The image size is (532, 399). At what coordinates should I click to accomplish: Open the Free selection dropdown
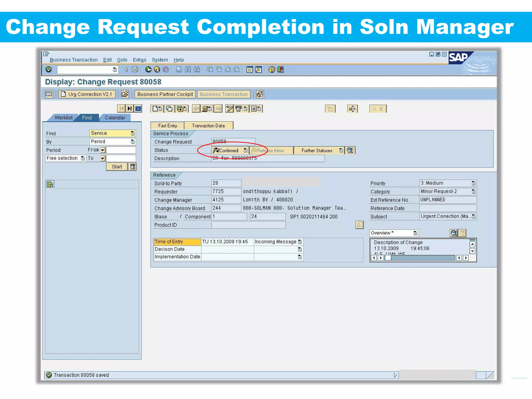point(83,158)
